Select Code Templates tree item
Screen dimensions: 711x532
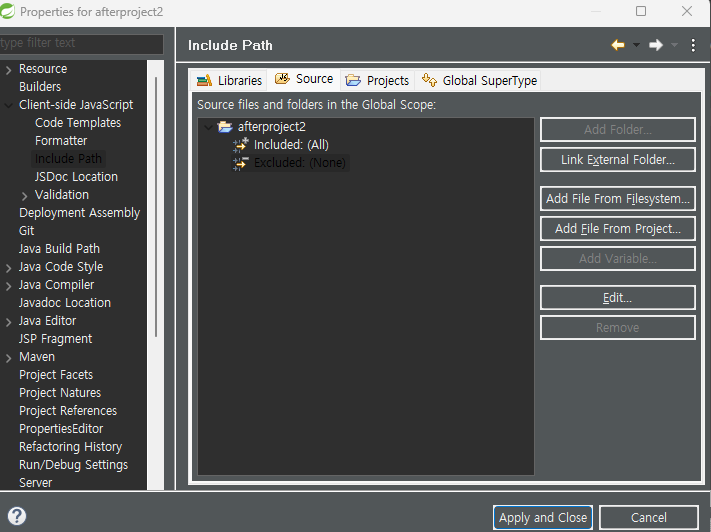pos(78,123)
